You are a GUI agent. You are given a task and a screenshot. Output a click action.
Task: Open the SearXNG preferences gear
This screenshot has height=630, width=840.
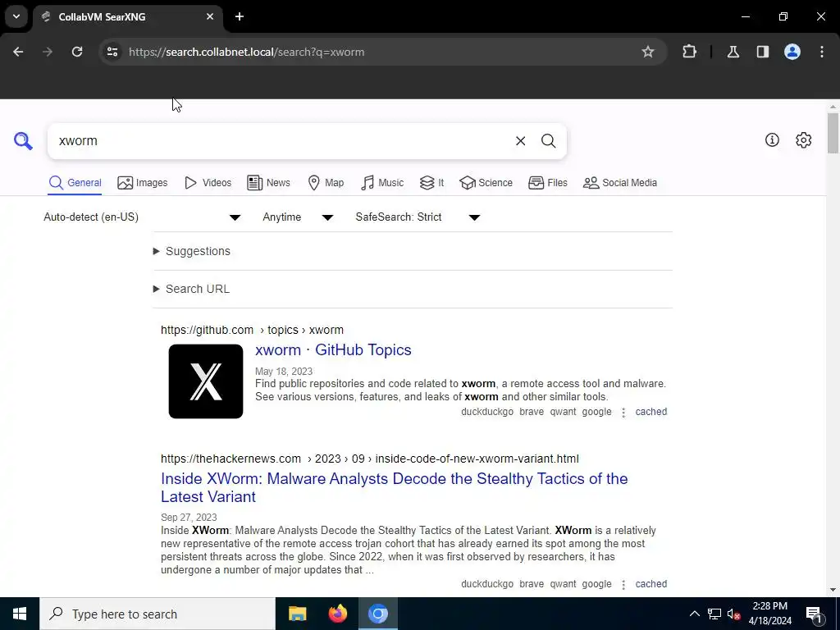coord(803,139)
